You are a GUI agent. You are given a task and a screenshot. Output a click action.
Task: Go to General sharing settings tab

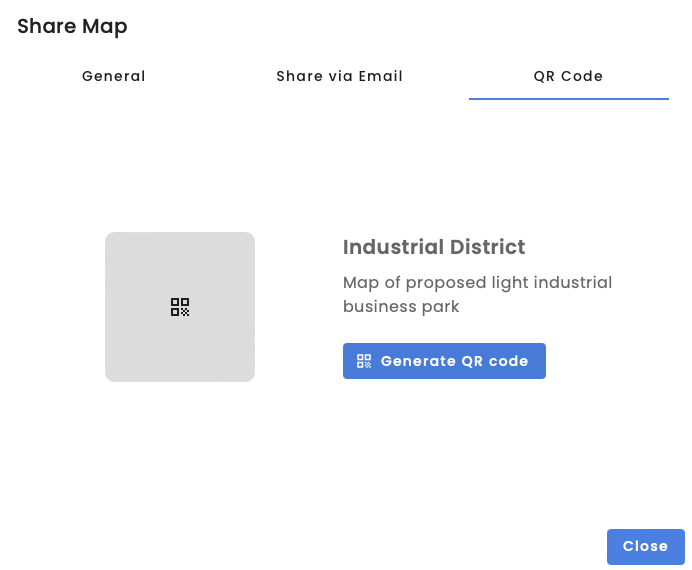click(x=114, y=76)
